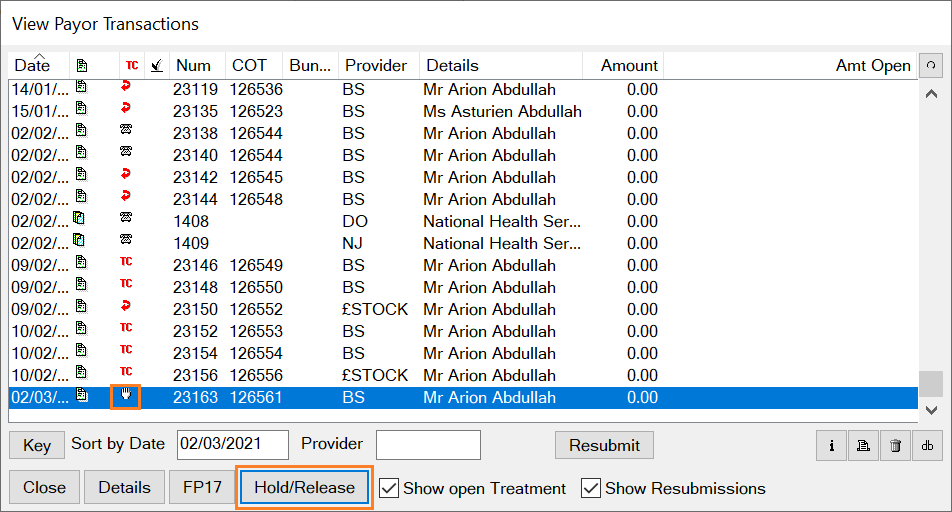Click the scrollbar up arrow
This screenshot has width=952, height=512.
(x=931, y=94)
